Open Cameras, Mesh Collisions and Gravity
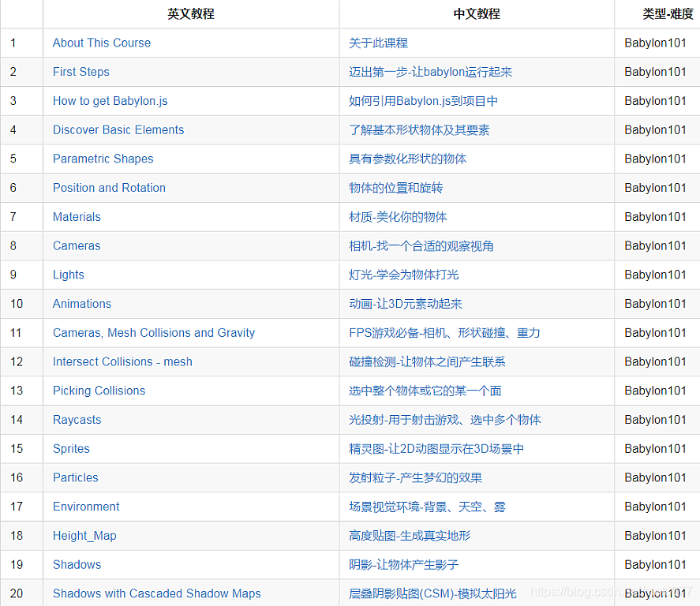The width and height of the screenshot is (700, 606). pos(154,333)
